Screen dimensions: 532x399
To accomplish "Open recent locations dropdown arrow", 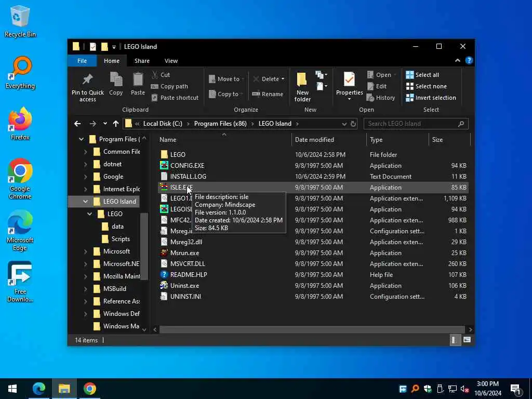I will click(105, 124).
